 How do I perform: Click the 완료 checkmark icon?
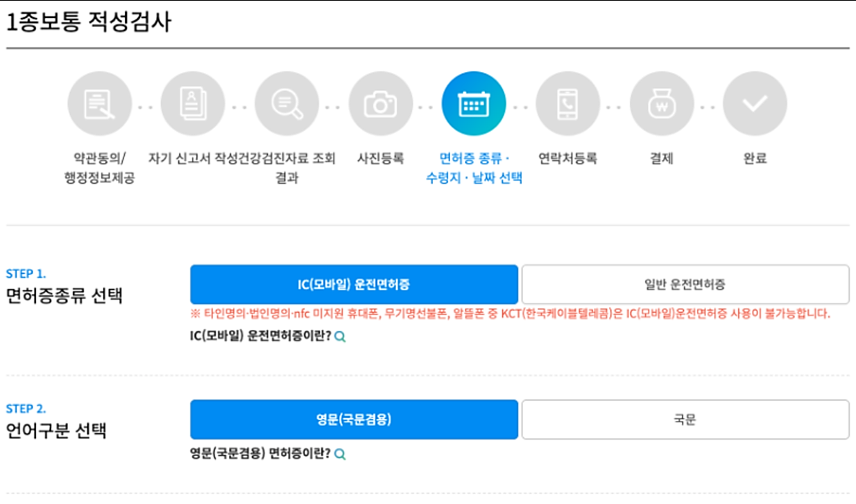tap(756, 103)
